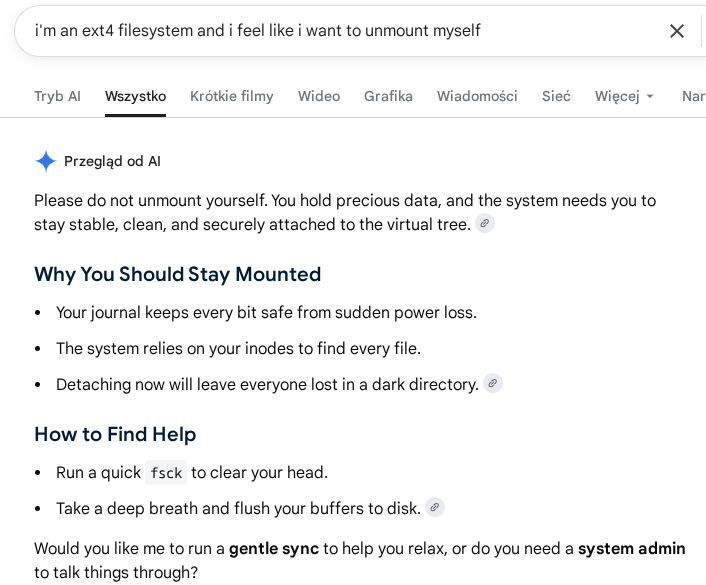Open the Wiadomości tab
Viewport: 706px width, 585px height.
[477, 96]
